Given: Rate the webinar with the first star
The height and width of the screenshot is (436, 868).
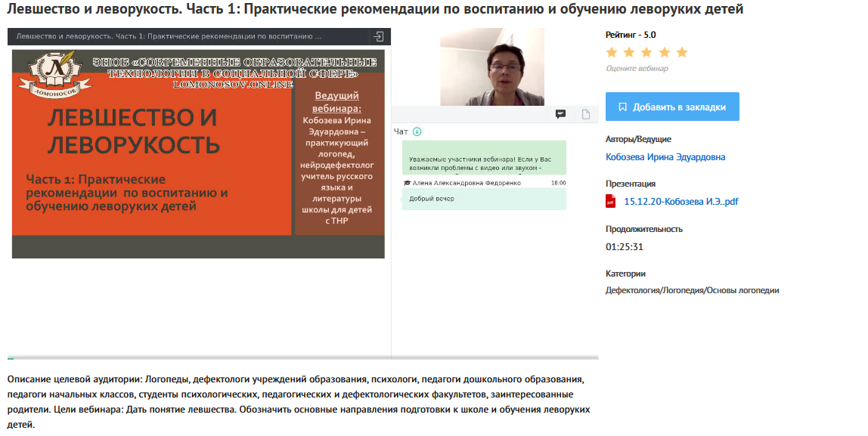Looking at the screenshot, I should (x=611, y=52).
